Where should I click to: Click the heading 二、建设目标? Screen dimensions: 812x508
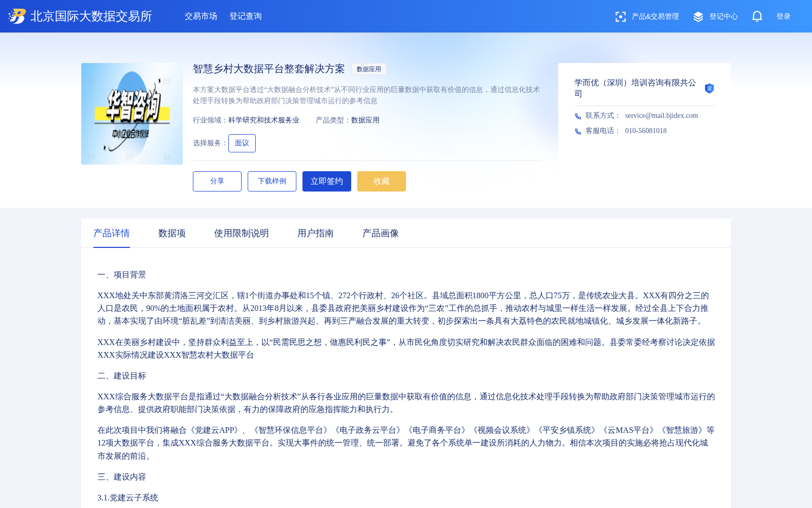click(x=122, y=376)
